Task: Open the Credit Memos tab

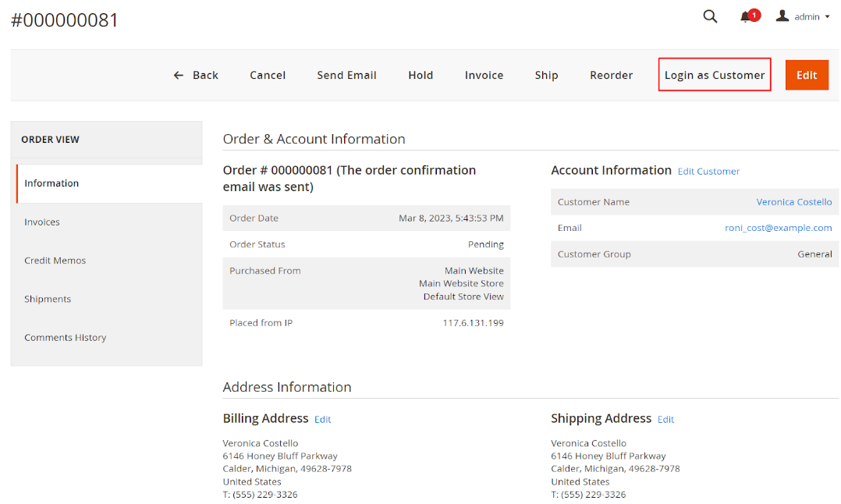Action: [55, 261]
